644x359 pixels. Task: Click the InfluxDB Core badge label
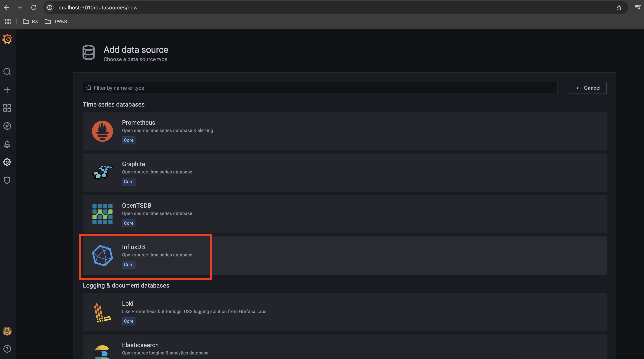[128, 264]
